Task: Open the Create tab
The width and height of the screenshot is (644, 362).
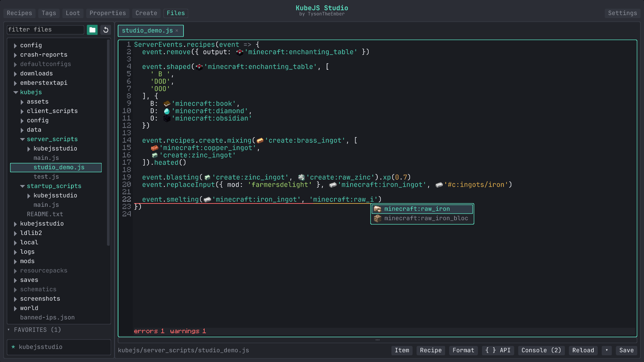Action: point(146,13)
